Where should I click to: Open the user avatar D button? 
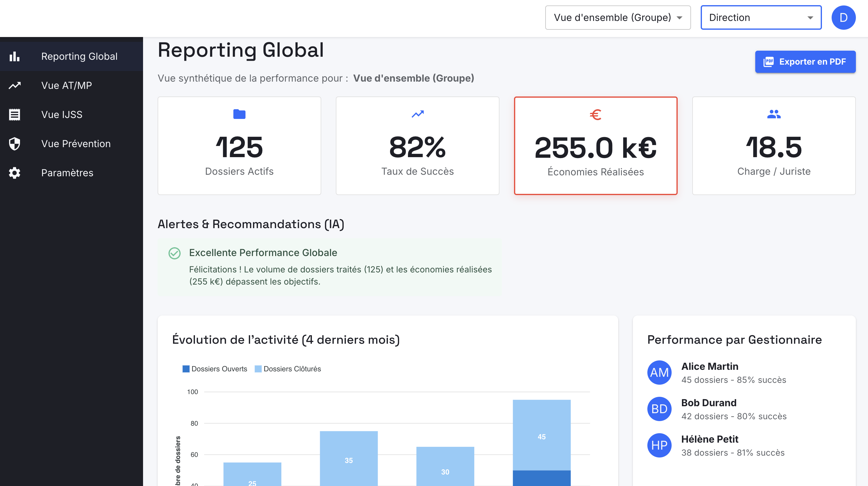843,18
